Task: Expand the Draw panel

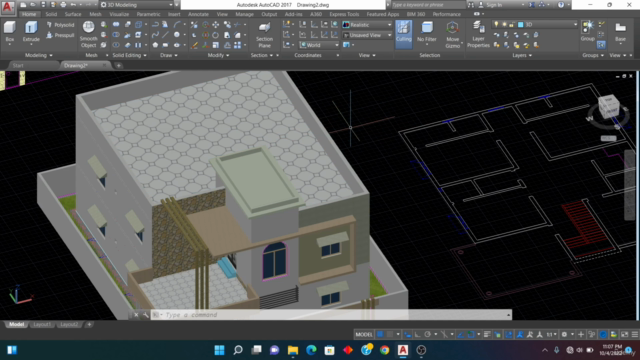Action: click(169, 55)
